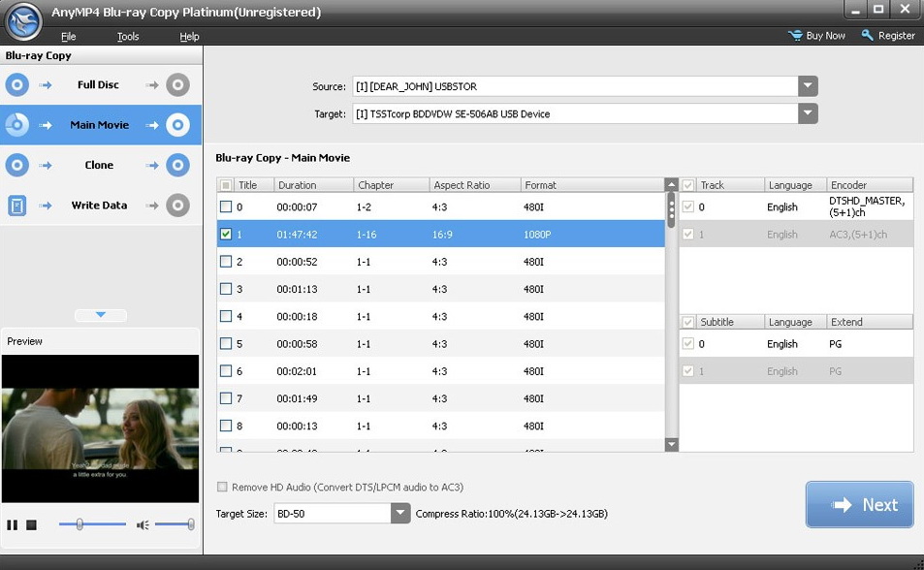Click the DTSHD_MASTER encoder entry
Screen dimensions: 924x570
(867, 206)
